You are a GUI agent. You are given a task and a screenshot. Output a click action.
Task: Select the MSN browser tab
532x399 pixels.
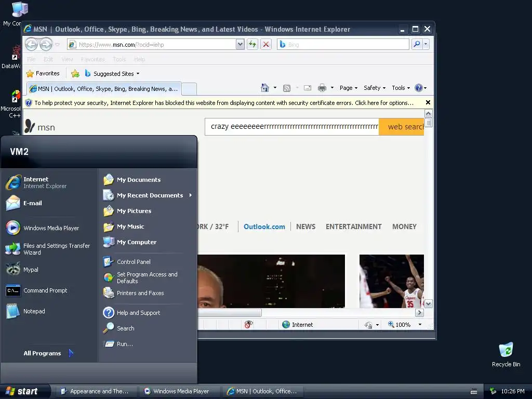104,89
